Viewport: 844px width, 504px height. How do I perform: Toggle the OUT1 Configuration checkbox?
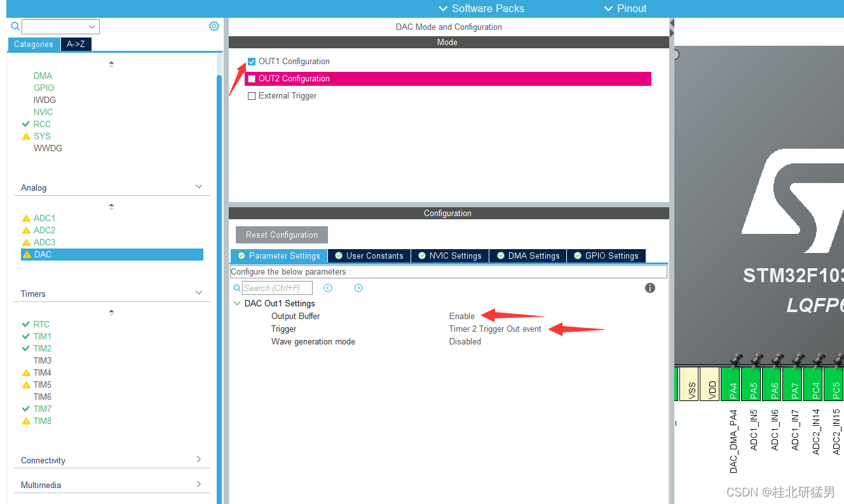[252, 62]
